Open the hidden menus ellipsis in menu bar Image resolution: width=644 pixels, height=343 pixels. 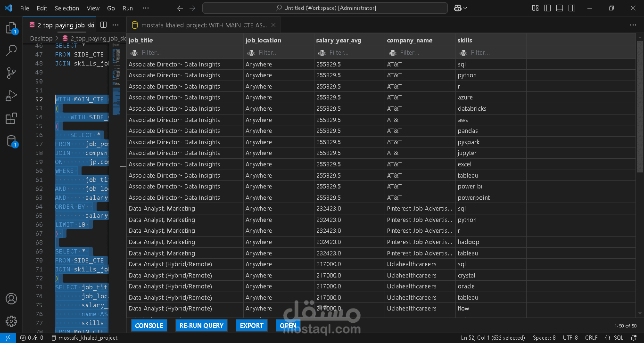pyautogui.click(x=146, y=8)
